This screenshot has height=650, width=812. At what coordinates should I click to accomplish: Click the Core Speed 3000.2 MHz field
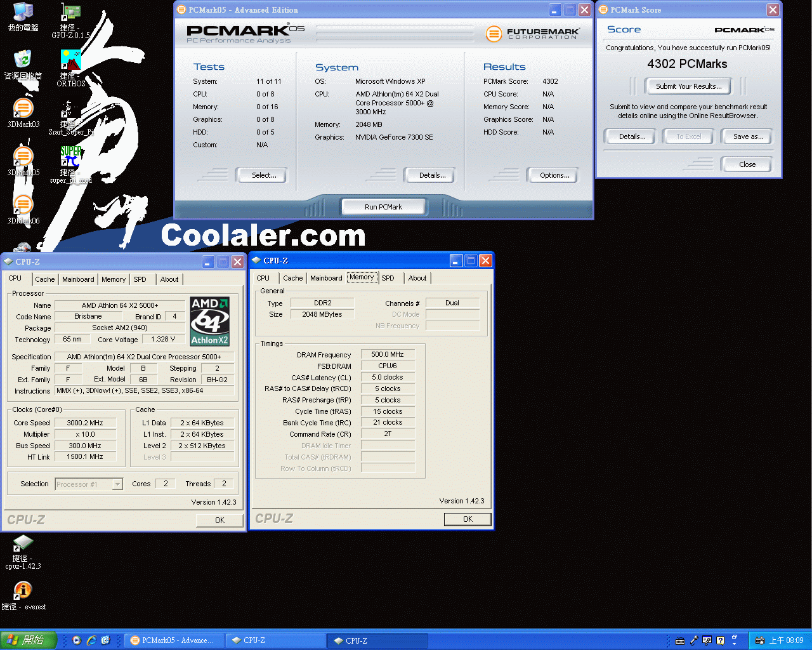[85, 423]
